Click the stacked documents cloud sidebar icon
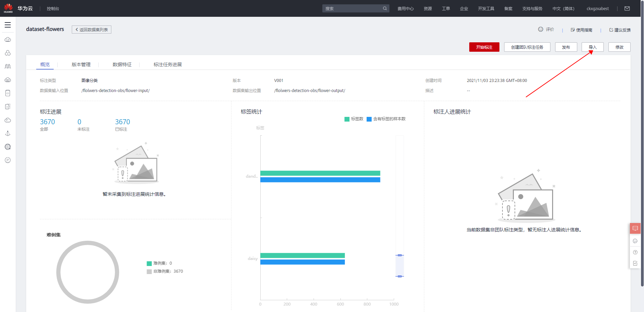This screenshot has width=644, height=312. pos(8,106)
